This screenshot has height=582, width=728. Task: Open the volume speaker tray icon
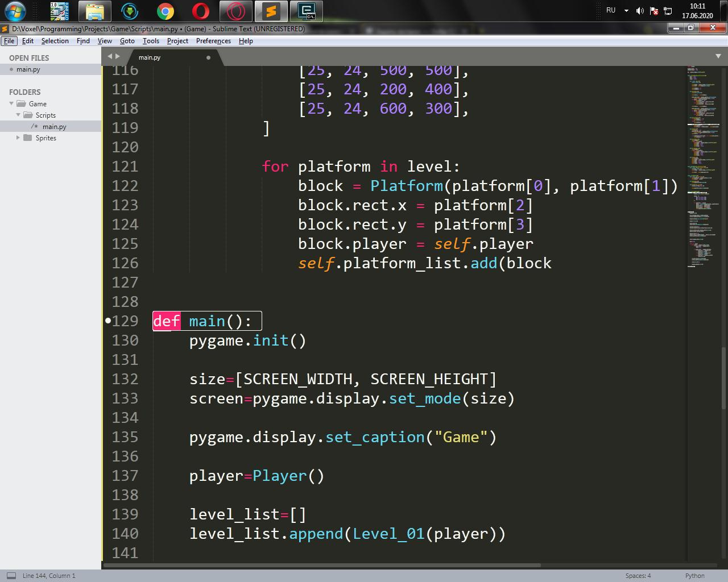pyautogui.click(x=640, y=11)
